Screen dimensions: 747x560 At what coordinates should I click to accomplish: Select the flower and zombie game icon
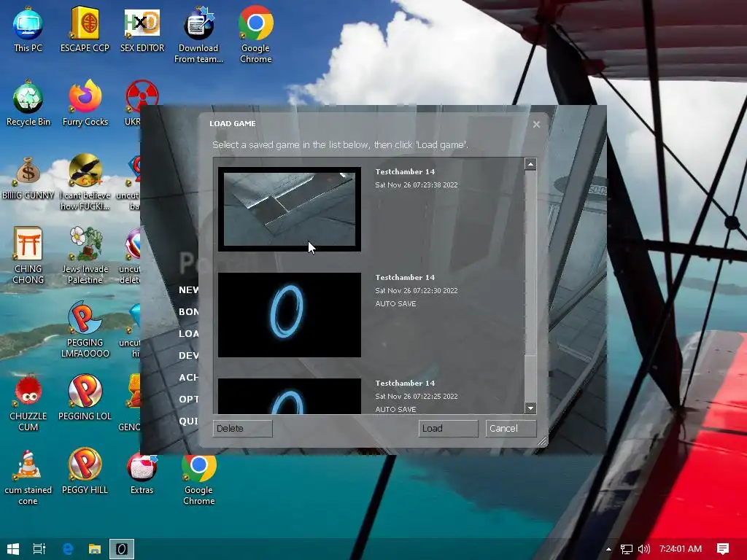pyautogui.click(x=85, y=256)
